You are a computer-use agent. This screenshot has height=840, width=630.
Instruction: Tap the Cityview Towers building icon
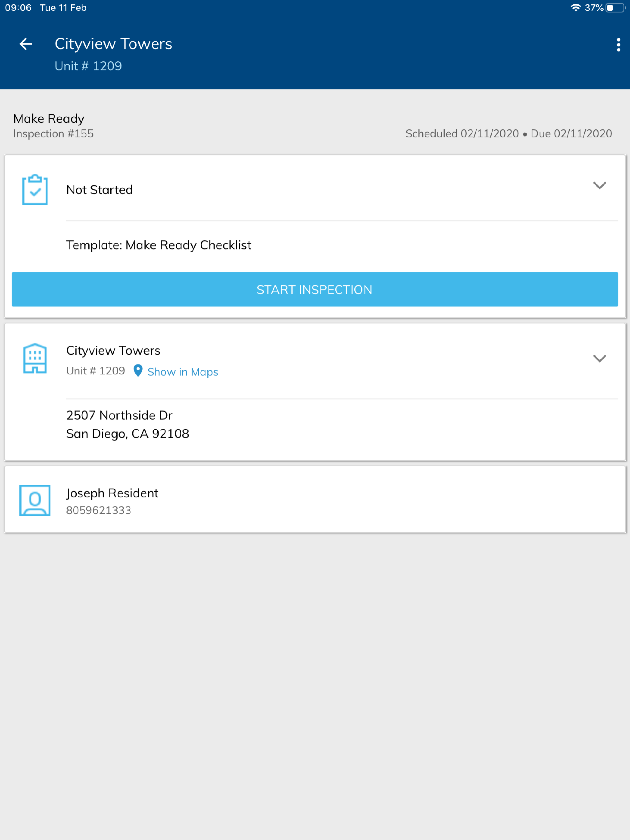(x=35, y=359)
